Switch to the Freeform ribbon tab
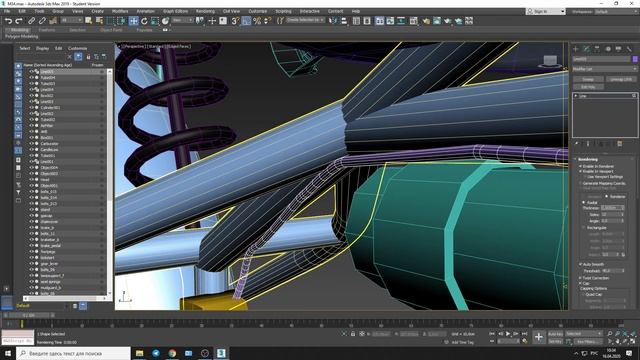The height and width of the screenshot is (360, 640). [x=47, y=30]
